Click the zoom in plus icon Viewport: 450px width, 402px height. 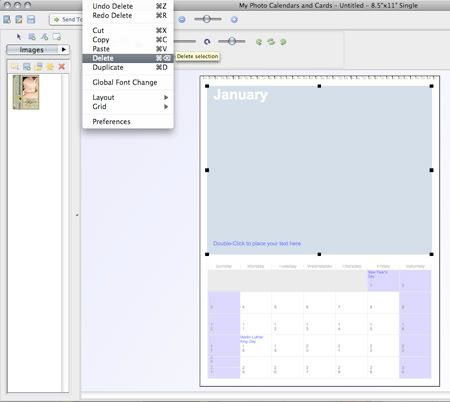234,20
